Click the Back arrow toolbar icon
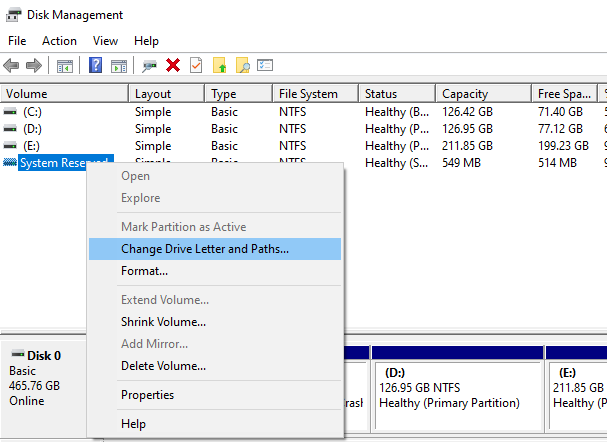This screenshot has width=607, height=442. click(12, 66)
